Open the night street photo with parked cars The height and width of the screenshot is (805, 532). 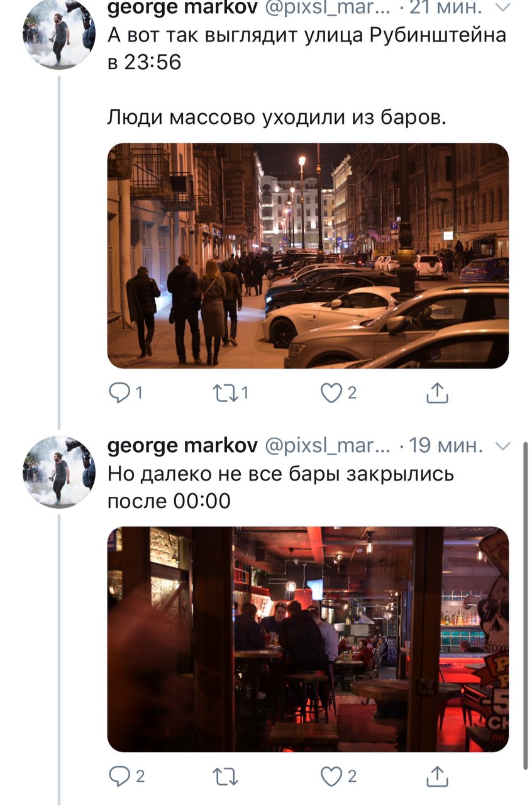pyautogui.click(x=308, y=255)
